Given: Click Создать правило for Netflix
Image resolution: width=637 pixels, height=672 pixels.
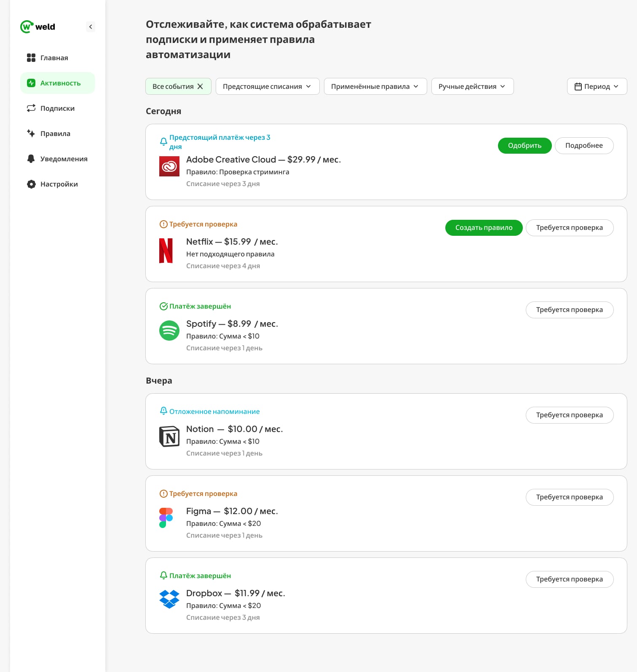Looking at the screenshot, I should 484,228.
